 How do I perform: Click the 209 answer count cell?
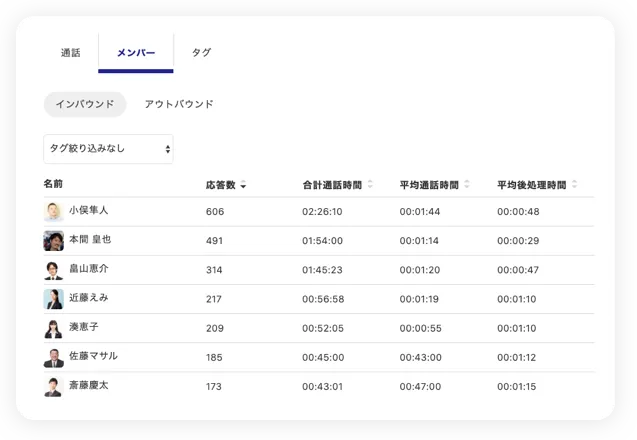215,329
